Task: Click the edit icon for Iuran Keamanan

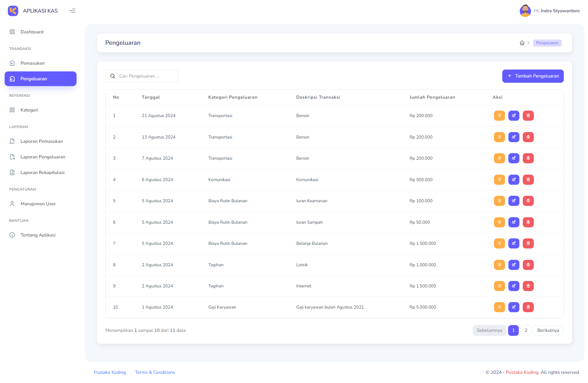Action: pos(514,201)
